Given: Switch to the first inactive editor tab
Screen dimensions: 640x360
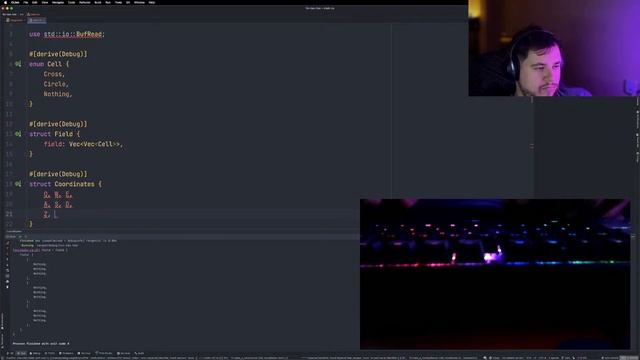Looking at the screenshot, I should tap(16, 20).
